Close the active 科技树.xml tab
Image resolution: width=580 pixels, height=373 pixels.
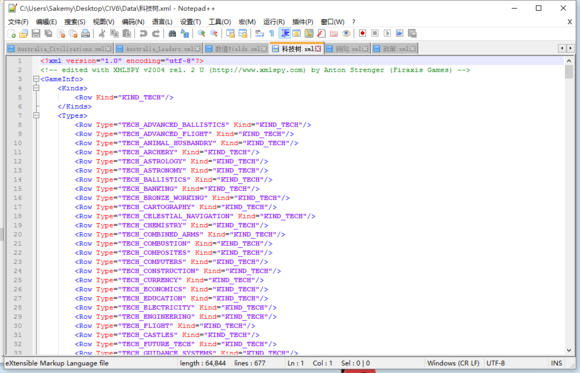coord(318,49)
